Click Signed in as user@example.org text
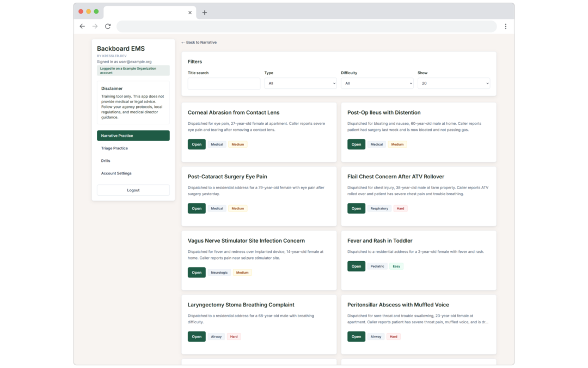 (124, 62)
